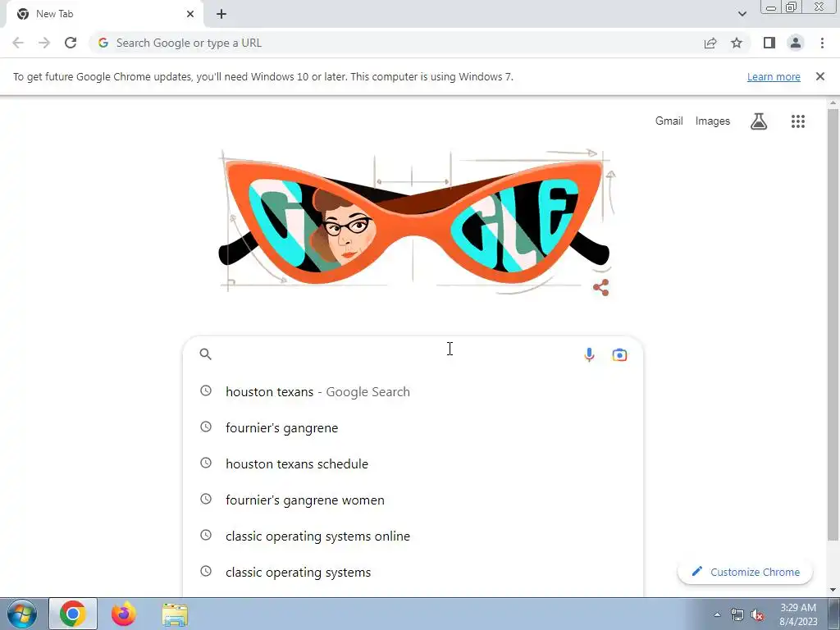
Task: Click the Customize Chrome button
Action: click(x=745, y=572)
